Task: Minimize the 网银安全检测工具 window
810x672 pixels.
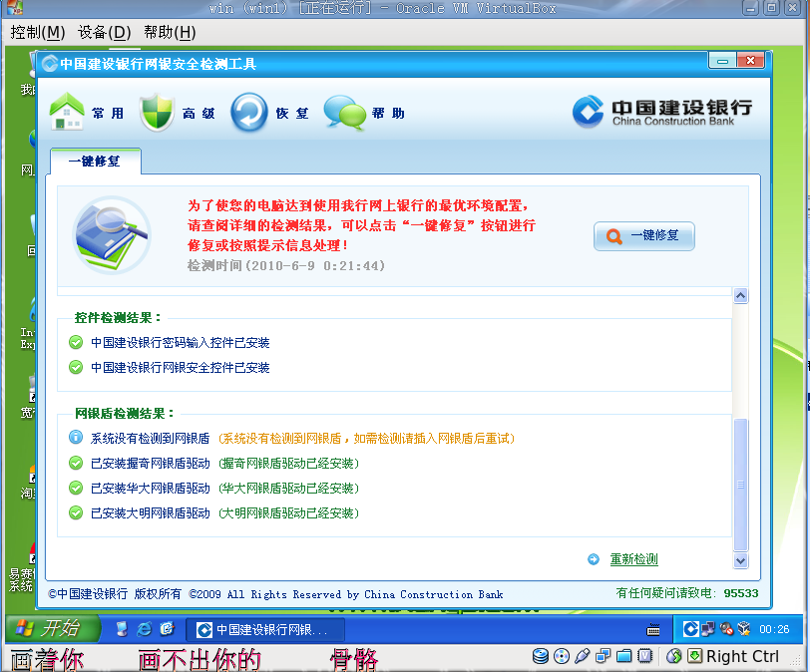Action: pyautogui.click(x=722, y=61)
